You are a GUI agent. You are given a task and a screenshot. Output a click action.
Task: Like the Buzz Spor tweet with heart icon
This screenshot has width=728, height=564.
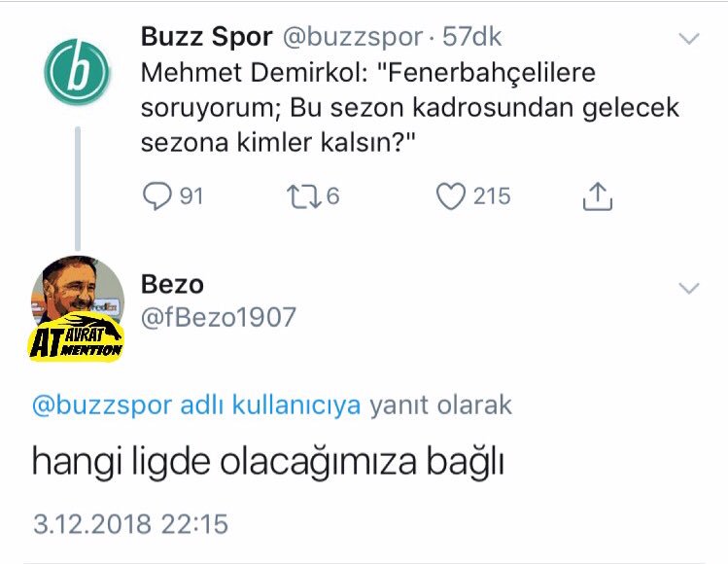point(450,196)
